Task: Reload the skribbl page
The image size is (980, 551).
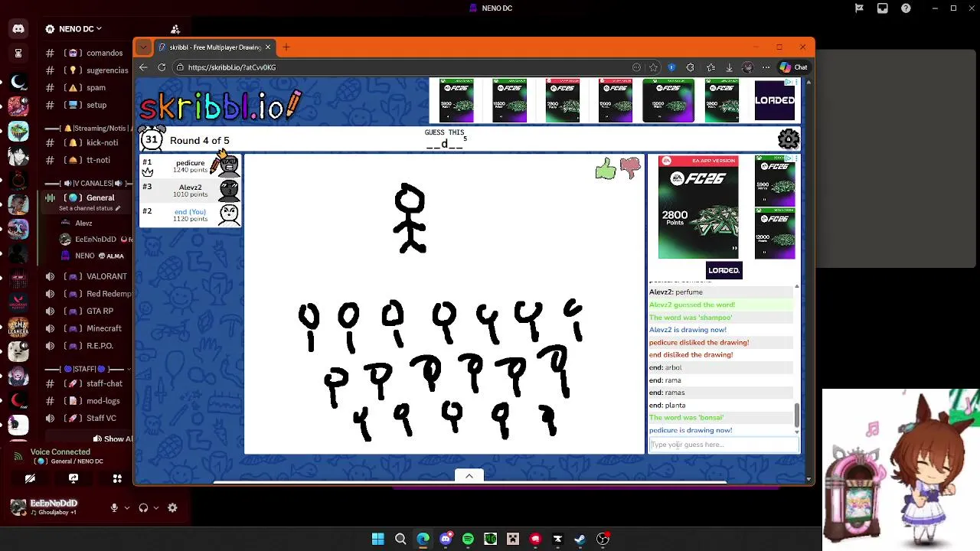Action: [162, 67]
